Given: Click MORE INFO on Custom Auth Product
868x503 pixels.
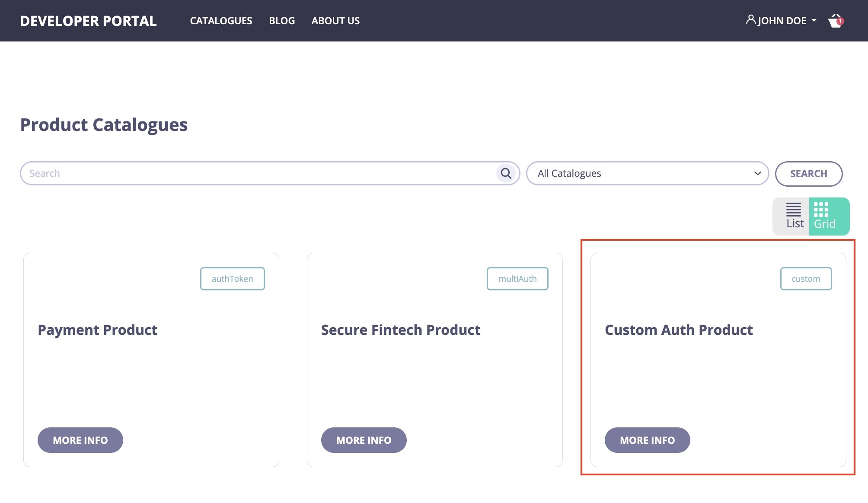Looking at the screenshot, I should pyautogui.click(x=647, y=440).
